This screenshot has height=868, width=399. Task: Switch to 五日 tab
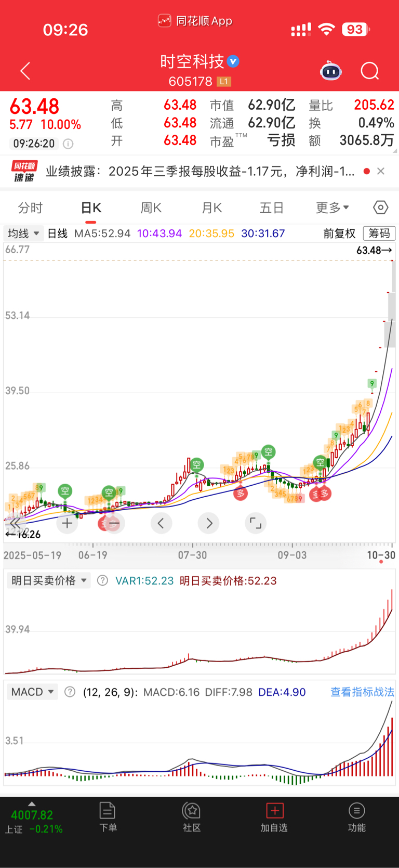click(272, 208)
